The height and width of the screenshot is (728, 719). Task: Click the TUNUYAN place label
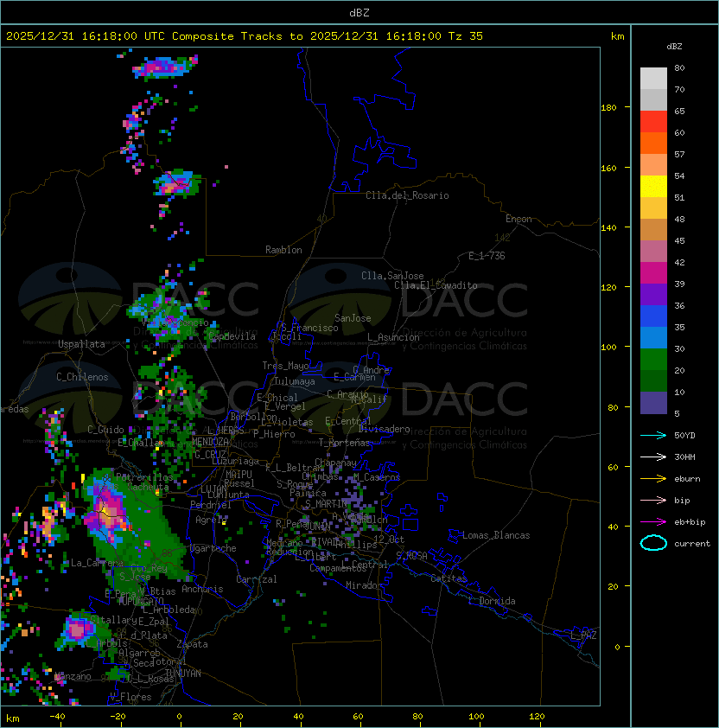(x=183, y=674)
